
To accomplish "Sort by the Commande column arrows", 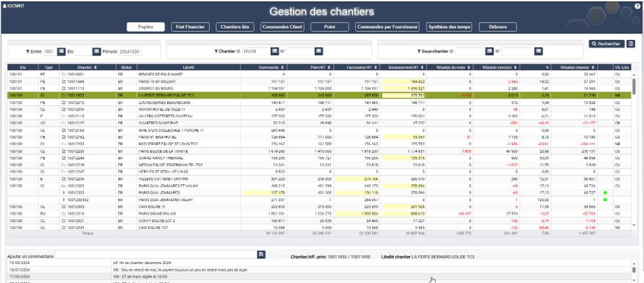I will (282, 67).
